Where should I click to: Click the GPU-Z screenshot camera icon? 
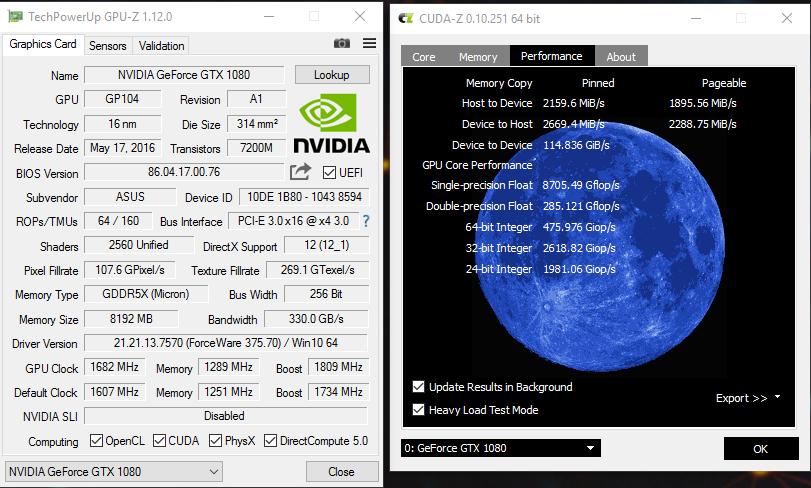tap(342, 43)
